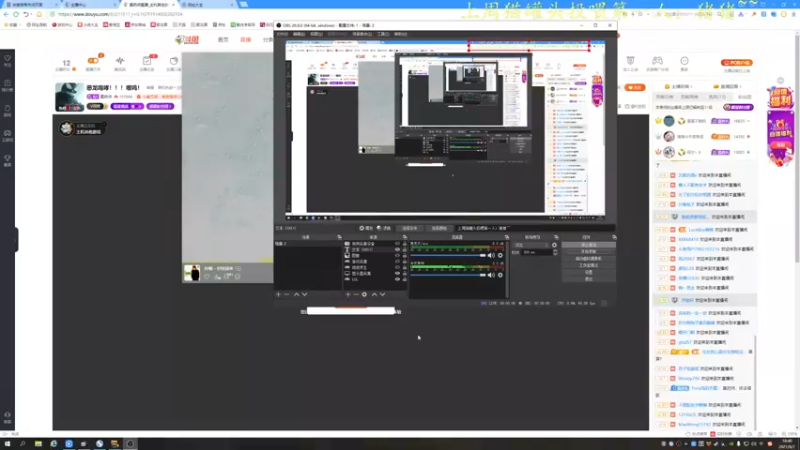
Task: Open OBS 视图 menu
Action: click(x=316, y=34)
